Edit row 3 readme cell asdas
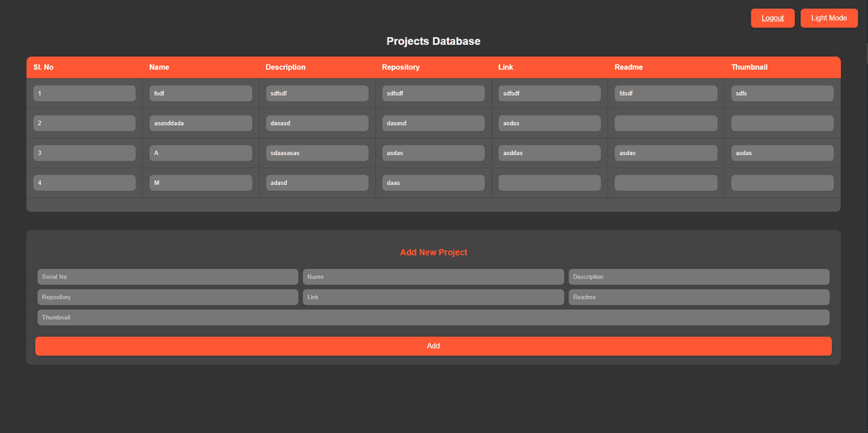This screenshot has height=433, width=868. click(666, 153)
